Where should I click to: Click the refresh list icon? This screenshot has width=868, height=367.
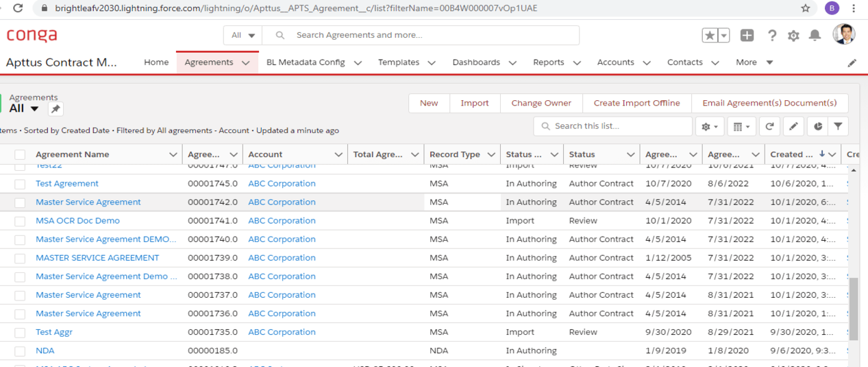(x=769, y=126)
